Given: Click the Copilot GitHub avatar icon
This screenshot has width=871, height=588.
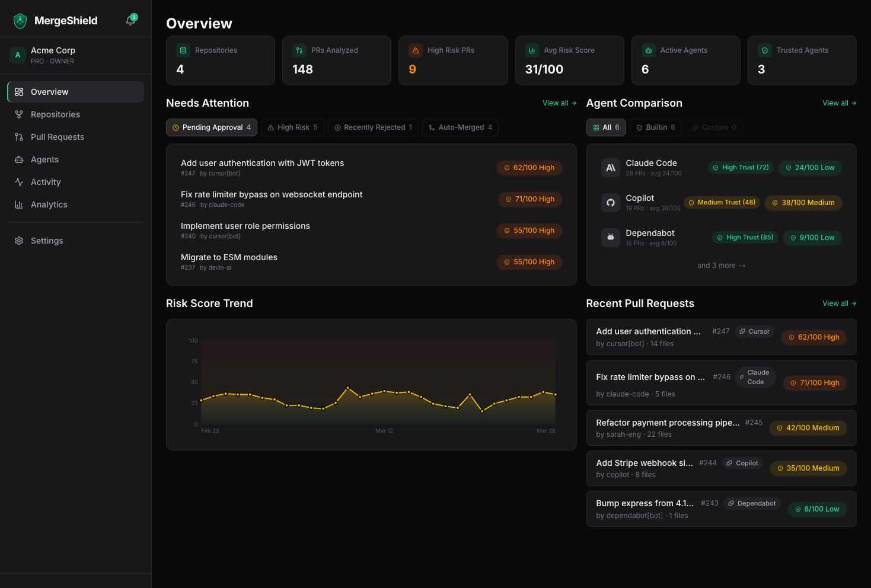Looking at the screenshot, I should tap(610, 203).
